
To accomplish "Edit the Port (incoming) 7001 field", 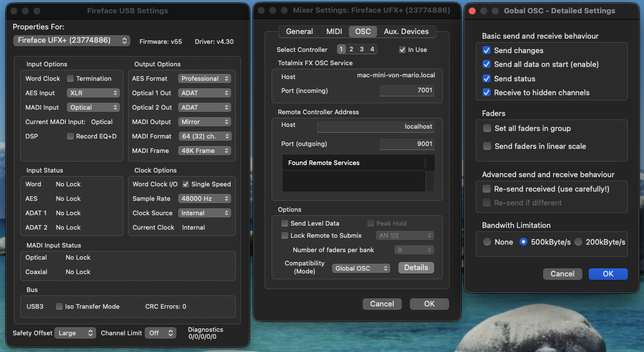I will click(x=406, y=91).
